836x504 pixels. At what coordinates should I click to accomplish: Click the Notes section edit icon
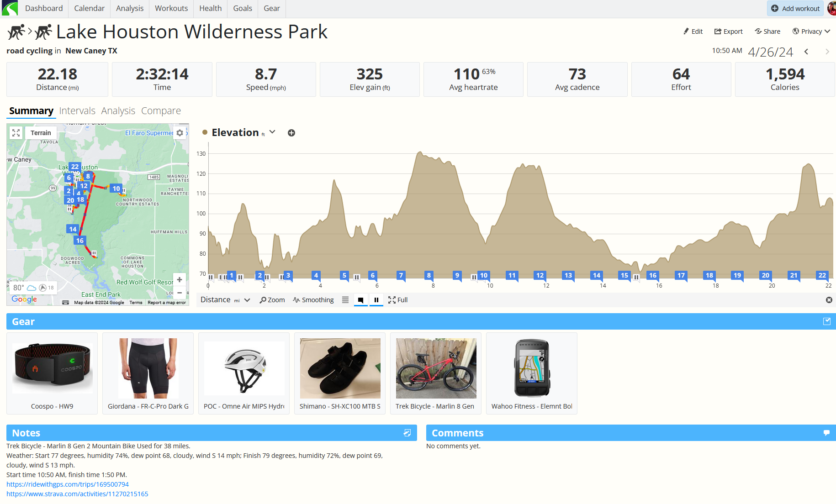click(407, 433)
